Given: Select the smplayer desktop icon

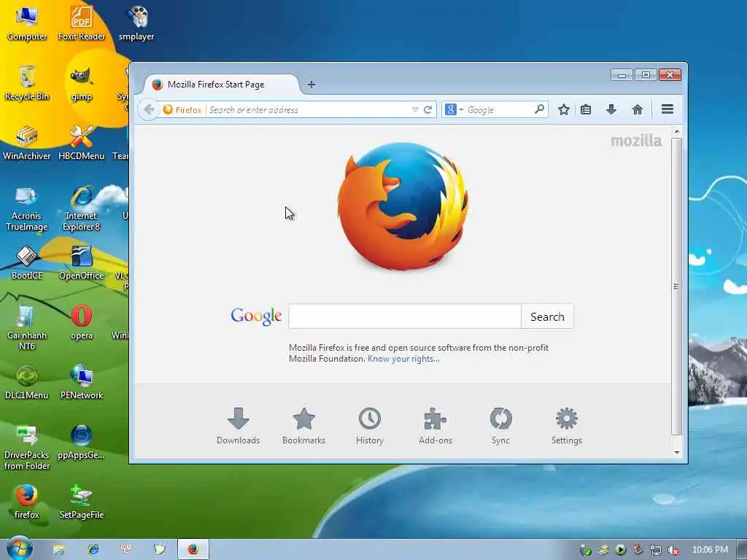Looking at the screenshot, I should click(x=136, y=23).
